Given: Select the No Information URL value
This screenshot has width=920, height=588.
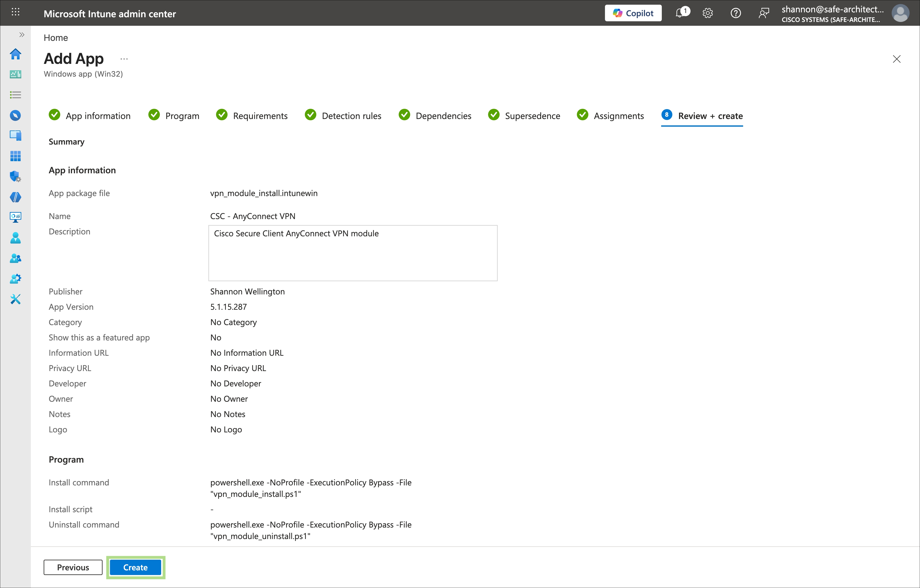Looking at the screenshot, I should point(247,353).
